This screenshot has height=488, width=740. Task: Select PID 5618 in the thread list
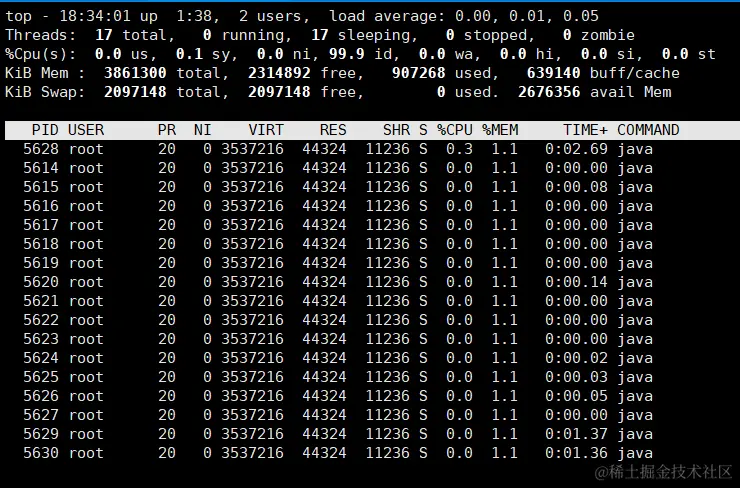41,244
